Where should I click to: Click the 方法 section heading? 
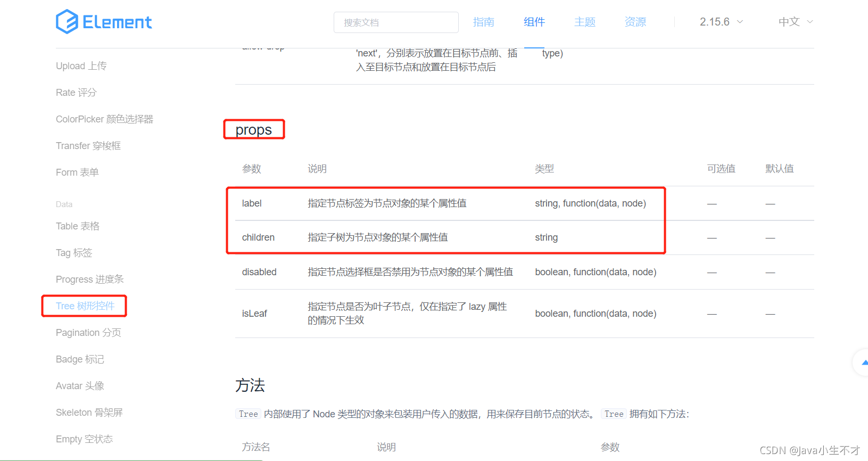pos(250,385)
